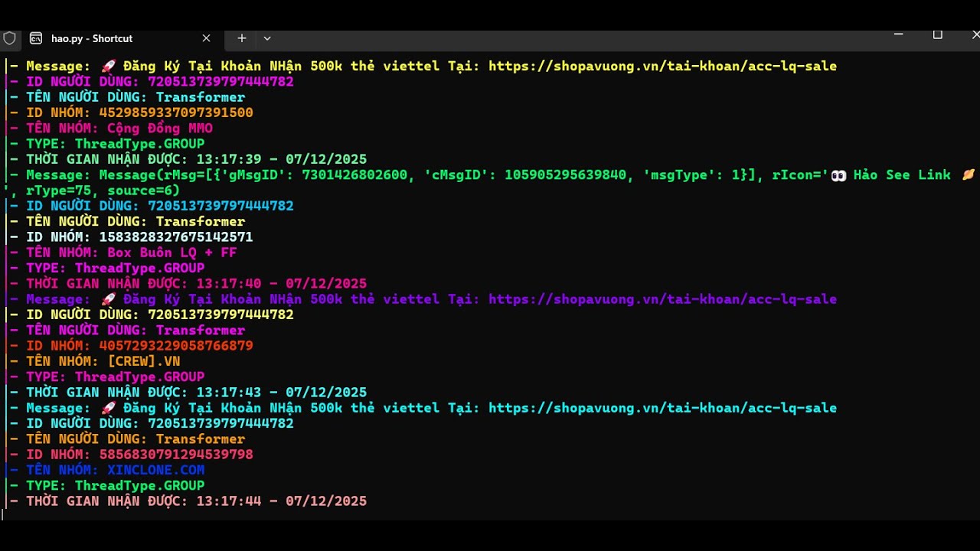Viewport: 980px width, 551px height.
Task: Minimize the terminal window
Action: coord(899,34)
